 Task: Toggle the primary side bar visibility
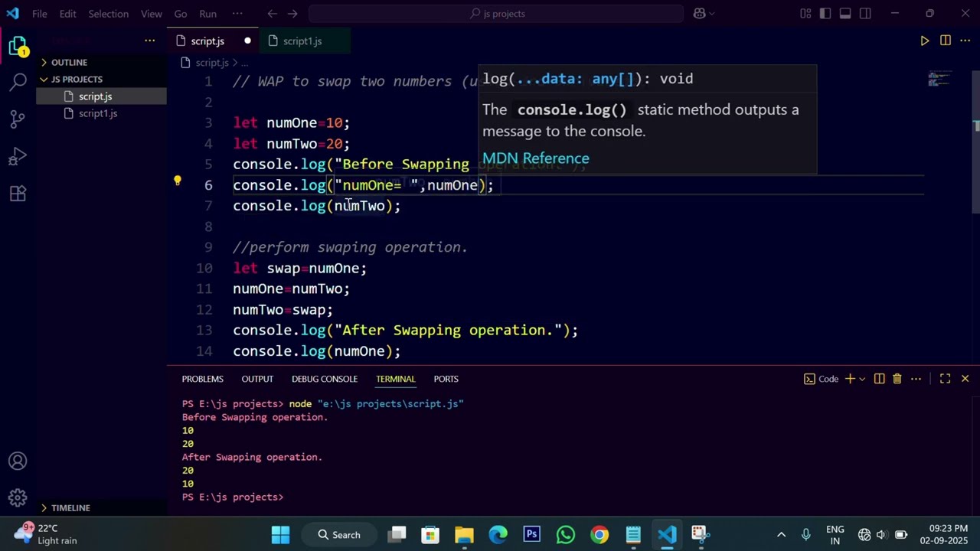coord(825,14)
